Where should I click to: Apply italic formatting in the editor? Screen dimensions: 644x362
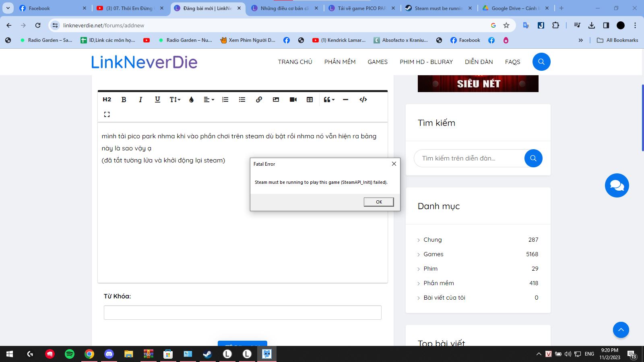coord(140,100)
